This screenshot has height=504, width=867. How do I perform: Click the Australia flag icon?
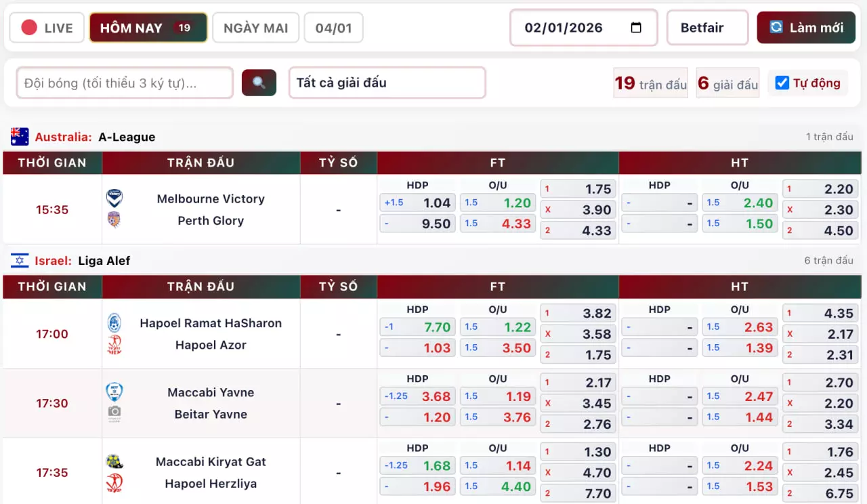[20, 137]
